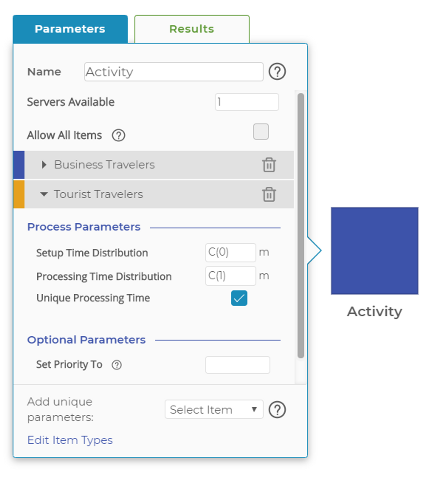The width and height of the screenshot is (448, 477).
Task: Delete the Business Travelers item
Action: (269, 165)
